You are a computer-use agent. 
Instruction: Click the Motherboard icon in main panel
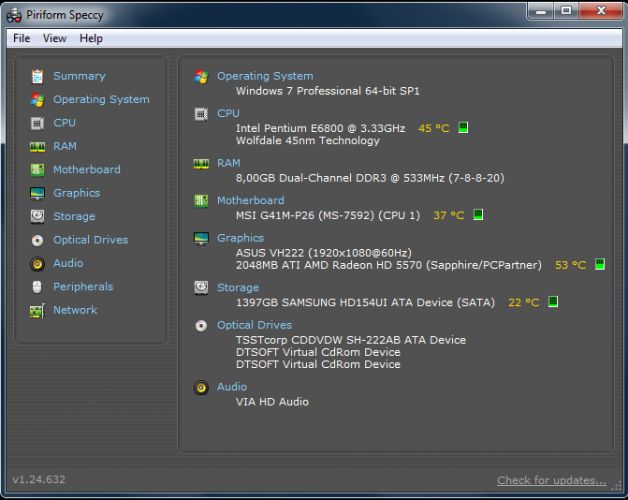click(201, 201)
